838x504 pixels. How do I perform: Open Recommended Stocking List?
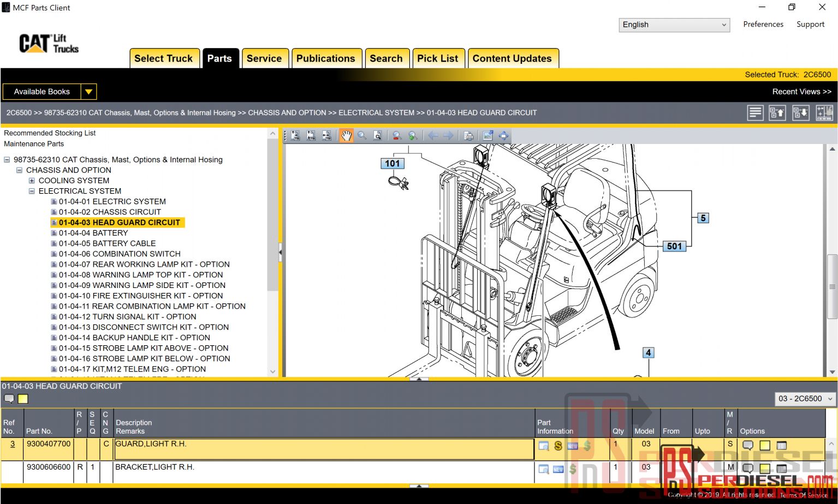50,133
